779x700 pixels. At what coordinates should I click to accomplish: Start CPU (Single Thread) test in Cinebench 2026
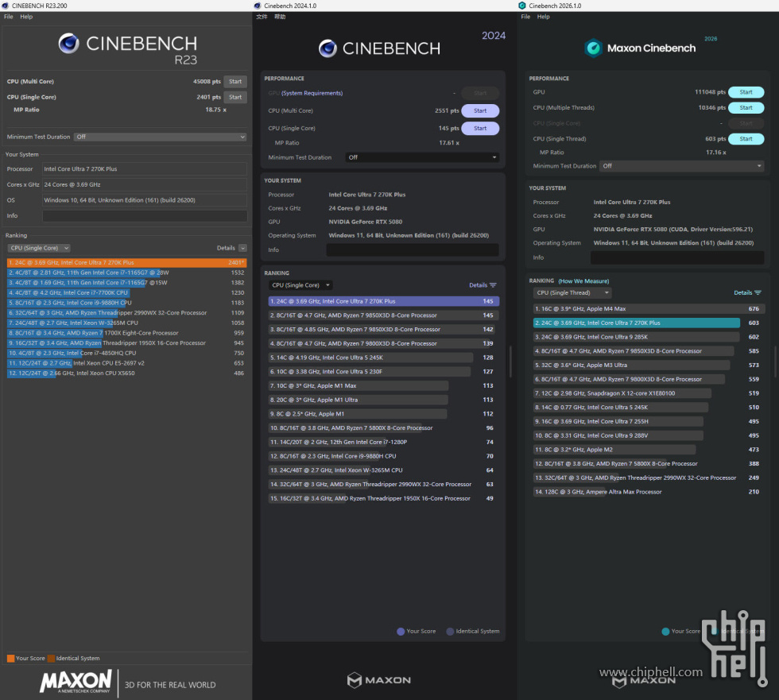pyautogui.click(x=746, y=138)
